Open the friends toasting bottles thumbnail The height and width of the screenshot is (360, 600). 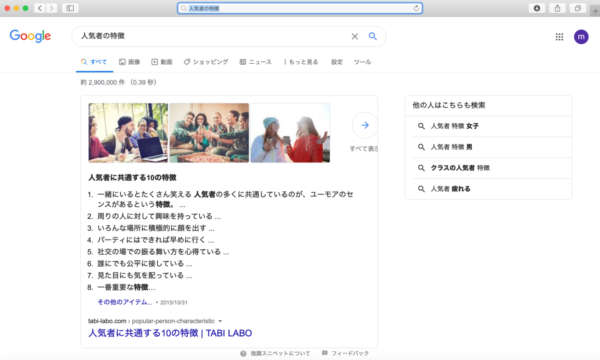coord(209,133)
